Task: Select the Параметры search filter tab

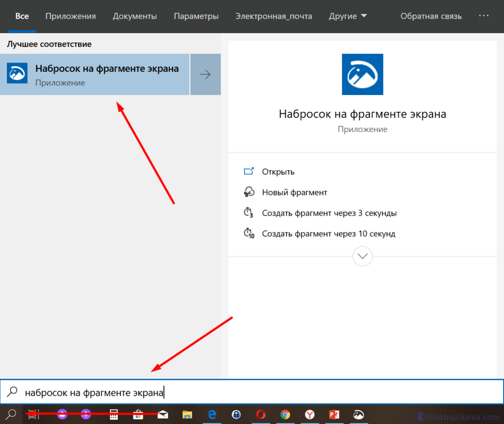Action: point(196,16)
